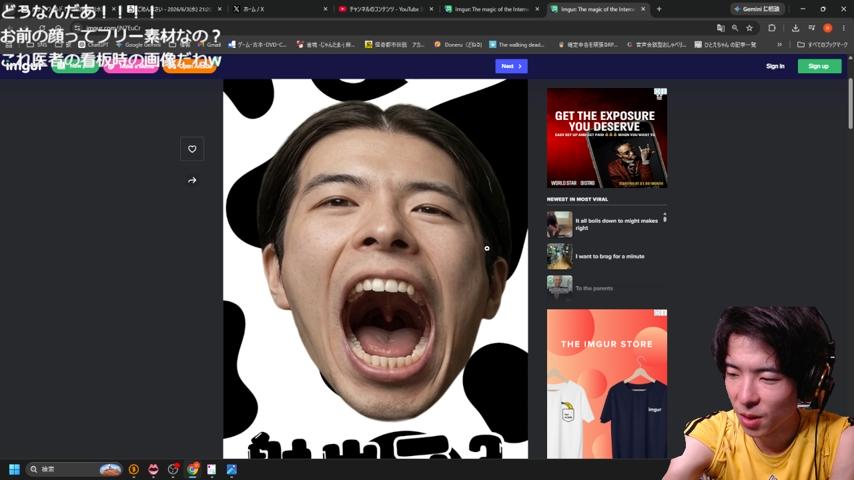Open 'The walking dead' bookmark

tap(517, 44)
